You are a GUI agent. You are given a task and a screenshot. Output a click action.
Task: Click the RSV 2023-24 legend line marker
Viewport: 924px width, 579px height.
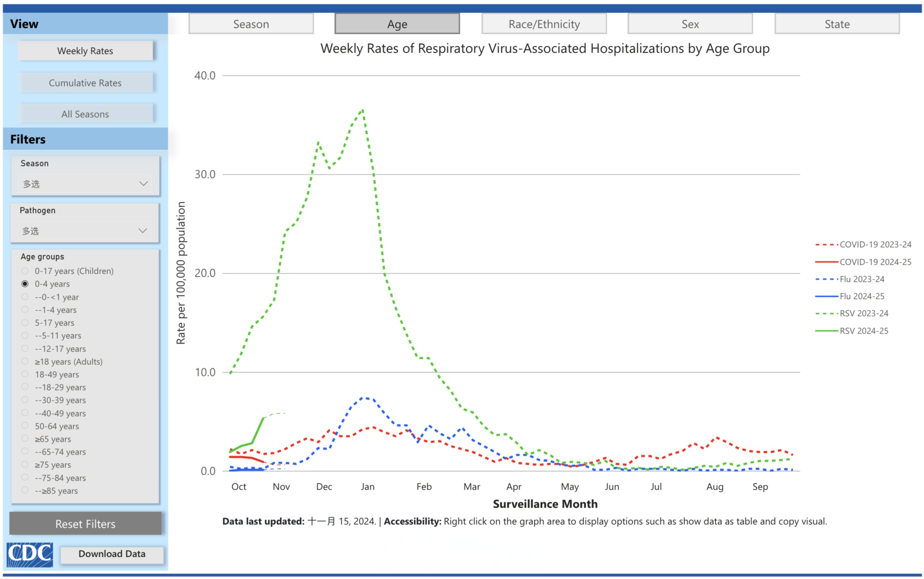pyautogui.click(x=826, y=313)
